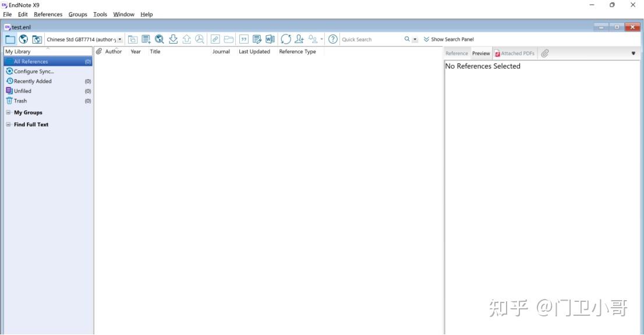Switch to Local Library Mode
The height and width of the screenshot is (335, 644).
(x=9, y=39)
